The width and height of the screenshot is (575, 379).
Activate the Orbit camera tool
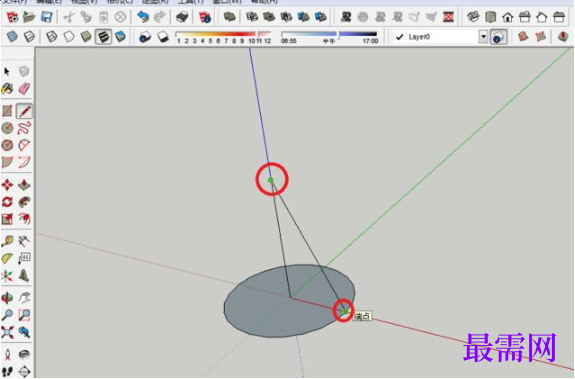pyautogui.click(x=7, y=298)
